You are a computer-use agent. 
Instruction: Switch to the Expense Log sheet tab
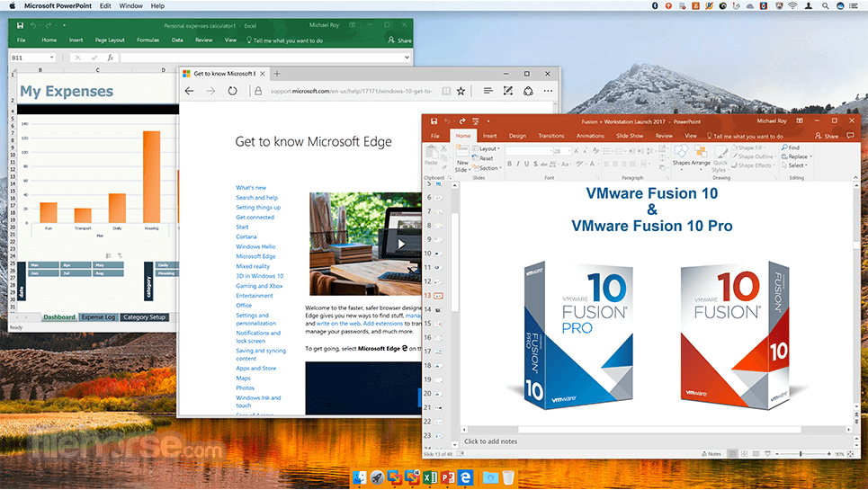click(x=98, y=317)
